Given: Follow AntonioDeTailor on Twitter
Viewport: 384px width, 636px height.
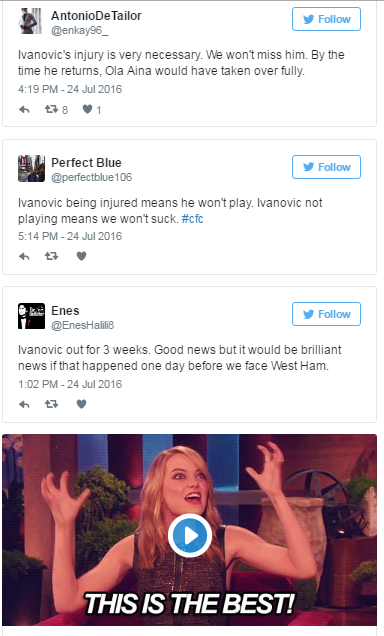Looking at the screenshot, I should (326, 19).
